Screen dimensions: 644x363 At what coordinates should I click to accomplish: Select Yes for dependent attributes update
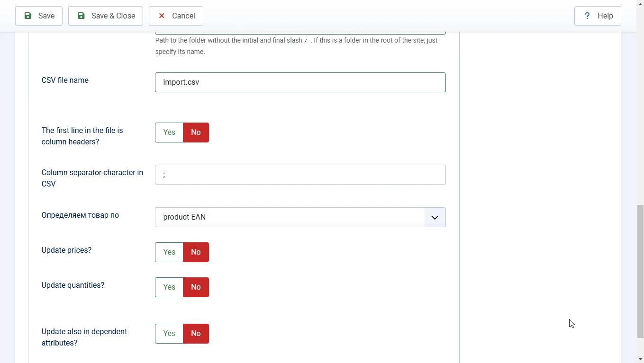(x=169, y=334)
